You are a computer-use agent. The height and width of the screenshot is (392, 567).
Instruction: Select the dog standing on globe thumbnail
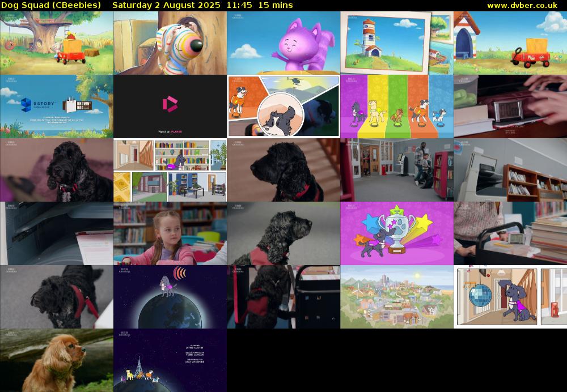point(170,297)
